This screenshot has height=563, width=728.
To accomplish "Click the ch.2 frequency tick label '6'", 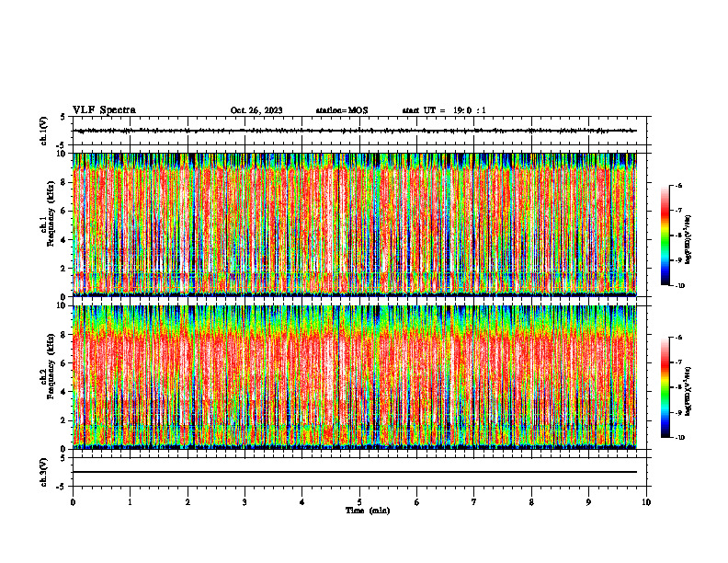I will (64, 363).
